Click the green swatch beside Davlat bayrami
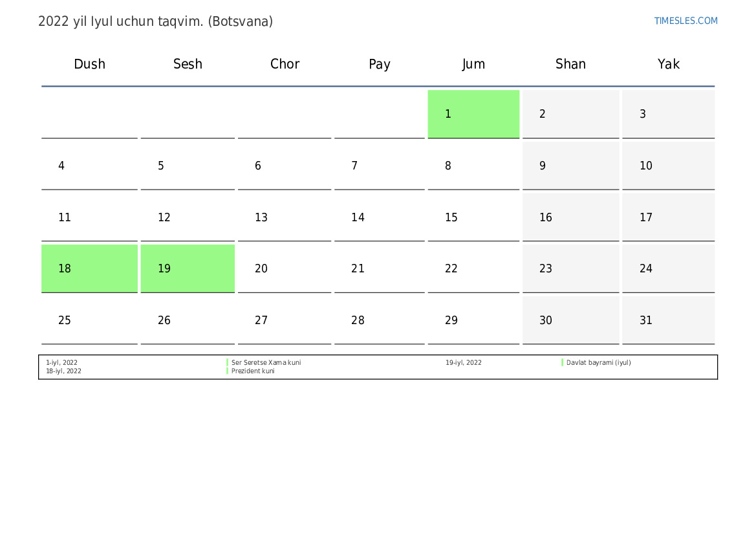 pos(563,363)
